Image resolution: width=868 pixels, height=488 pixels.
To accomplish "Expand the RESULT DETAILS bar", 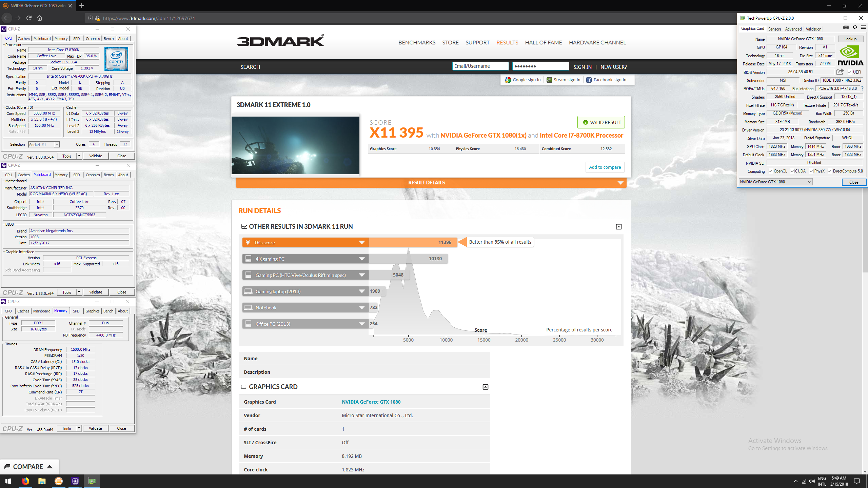I will pos(431,183).
